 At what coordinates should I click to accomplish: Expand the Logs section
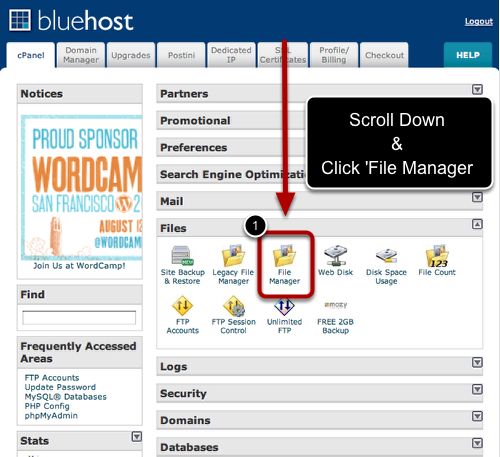477,362
